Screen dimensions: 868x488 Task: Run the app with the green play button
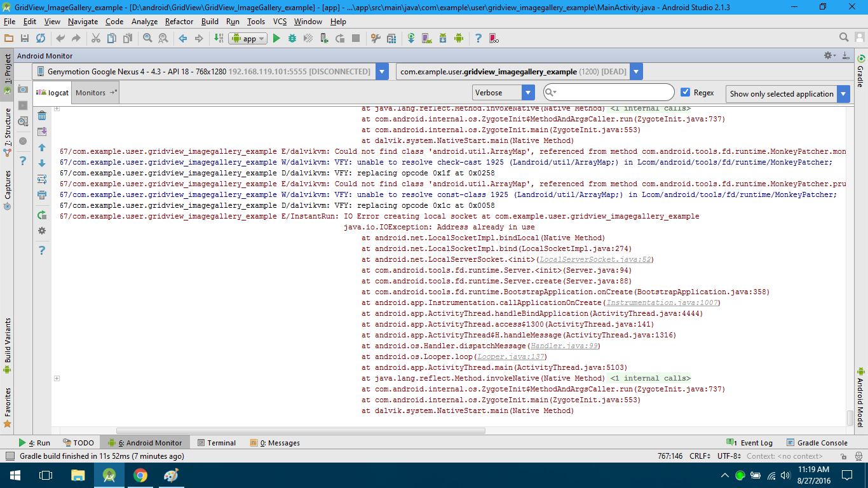click(276, 39)
